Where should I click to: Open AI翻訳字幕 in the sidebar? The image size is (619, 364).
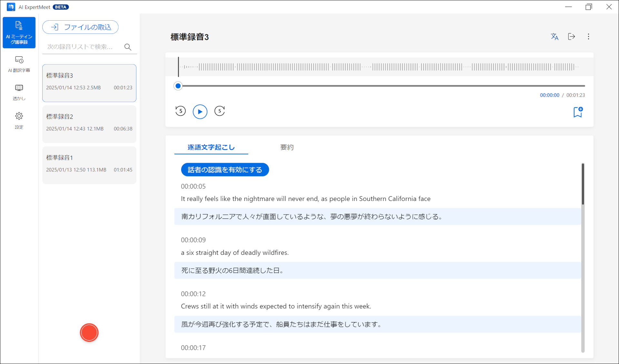click(19, 64)
